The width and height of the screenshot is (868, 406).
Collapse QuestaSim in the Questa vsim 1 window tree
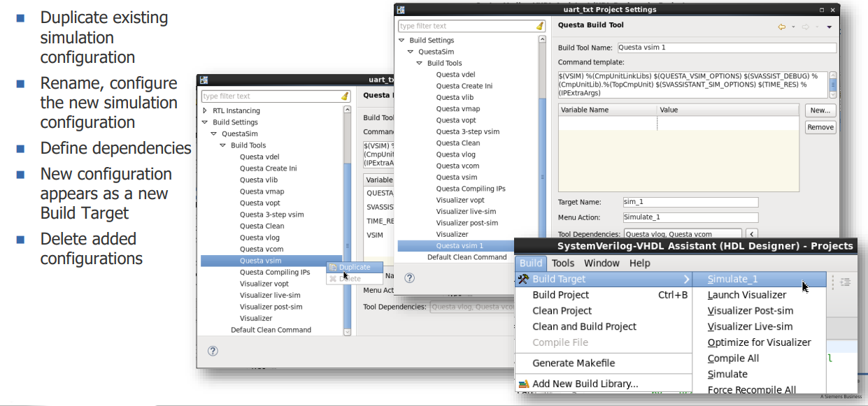point(411,52)
